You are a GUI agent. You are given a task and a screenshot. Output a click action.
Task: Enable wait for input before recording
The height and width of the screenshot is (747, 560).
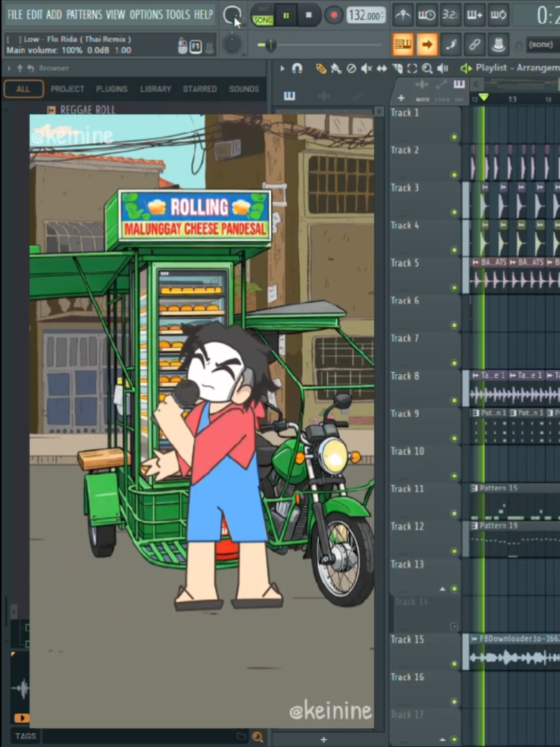(426, 15)
